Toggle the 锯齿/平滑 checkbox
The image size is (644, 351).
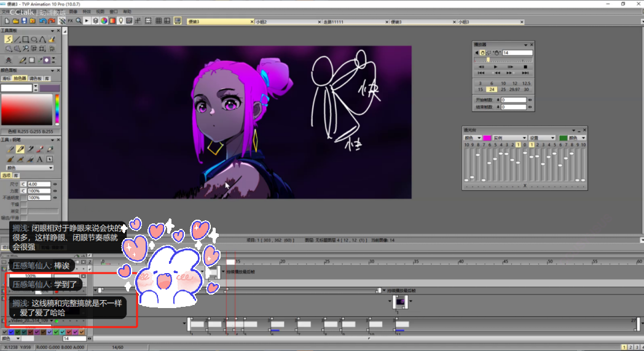tap(23, 218)
